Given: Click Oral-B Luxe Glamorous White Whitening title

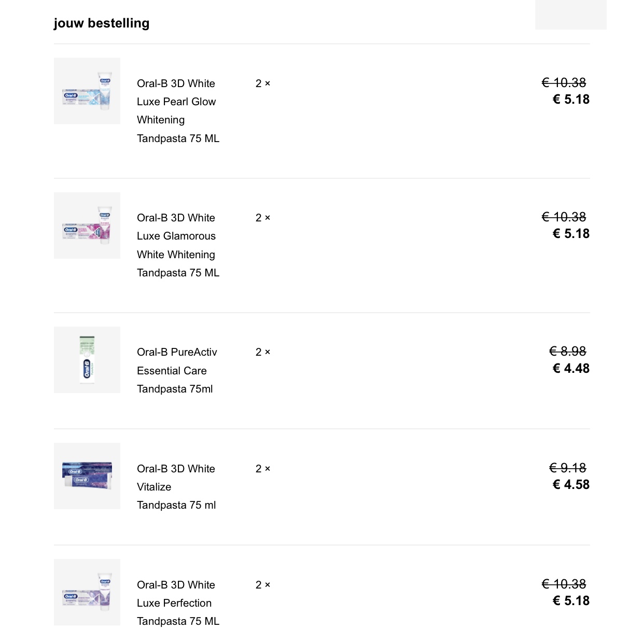Looking at the screenshot, I should pyautogui.click(x=178, y=245).
